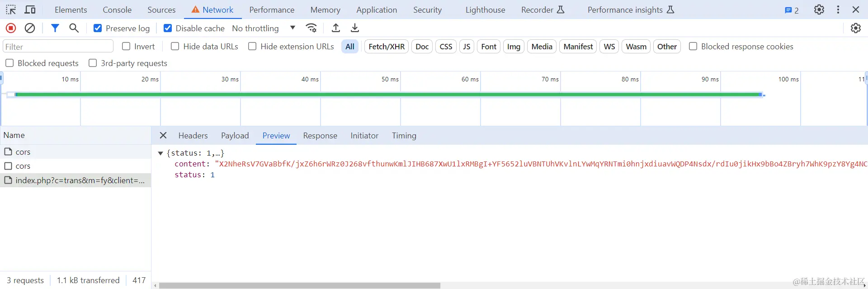Switch to the Console tab
Screen dimensions: 868x289
click(x=117, y=9)
